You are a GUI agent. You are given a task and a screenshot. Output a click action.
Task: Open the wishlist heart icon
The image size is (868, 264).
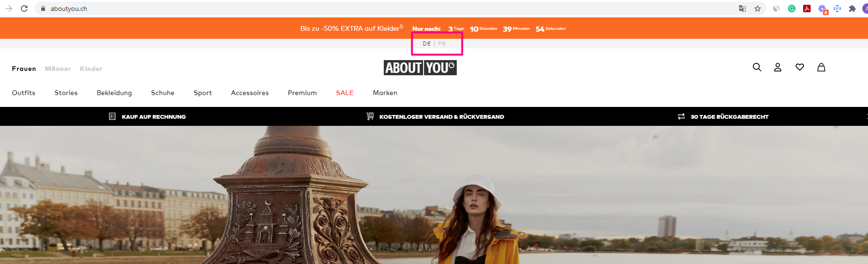pyautogui.click(x=800, y=67)
